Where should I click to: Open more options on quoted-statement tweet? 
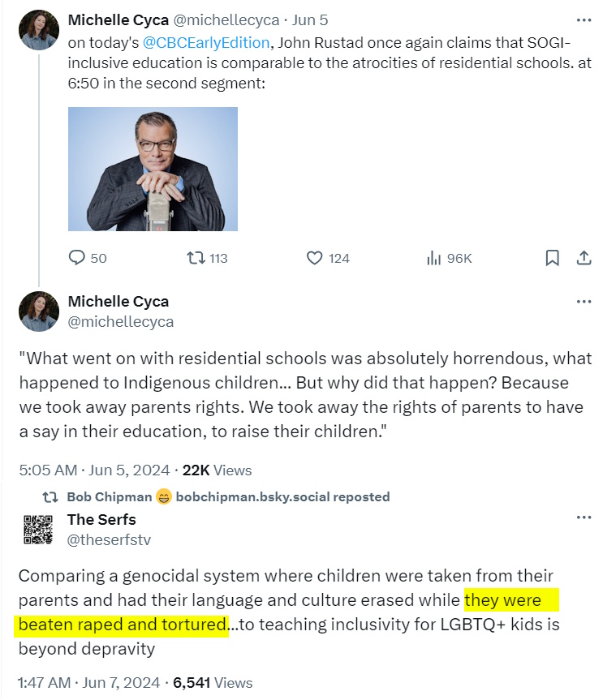point(584,302)
